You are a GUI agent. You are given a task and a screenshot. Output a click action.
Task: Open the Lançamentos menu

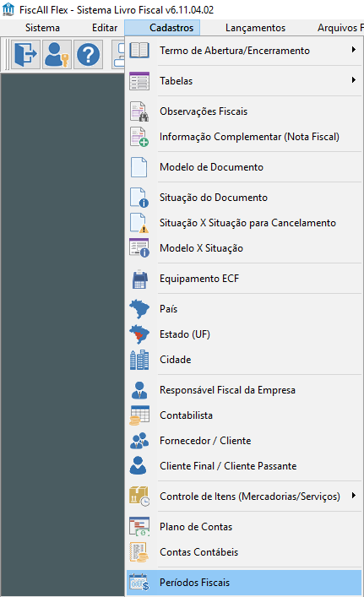tap(255, 28)
